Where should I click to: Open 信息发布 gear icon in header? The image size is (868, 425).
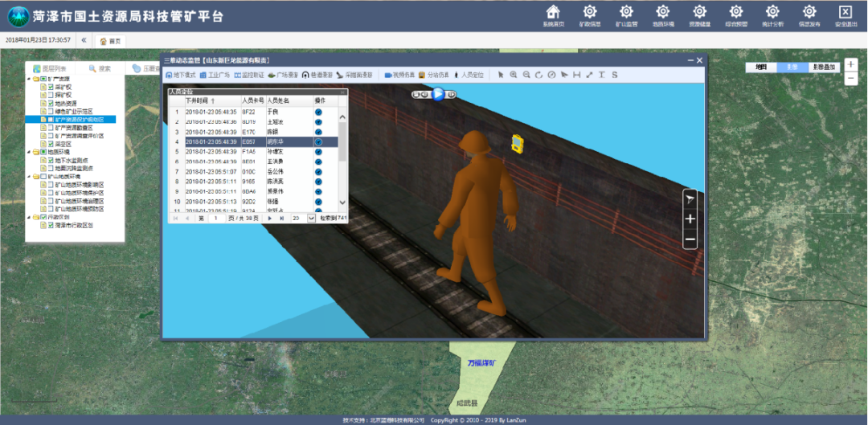[x=809, y=11]
